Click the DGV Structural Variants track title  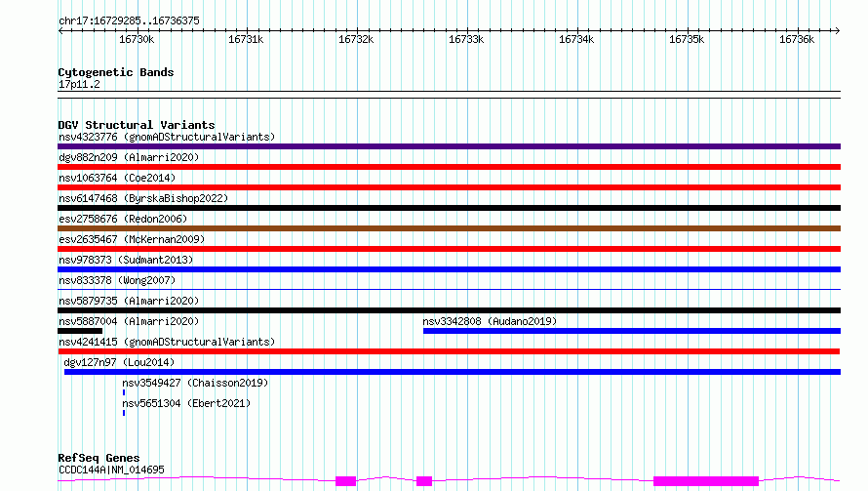click(137, 125)
